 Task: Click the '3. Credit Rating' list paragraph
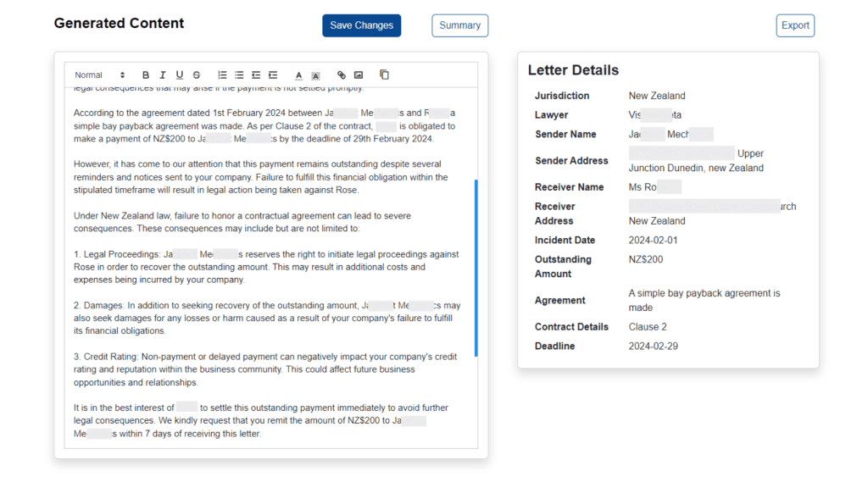tap(265, 369)
